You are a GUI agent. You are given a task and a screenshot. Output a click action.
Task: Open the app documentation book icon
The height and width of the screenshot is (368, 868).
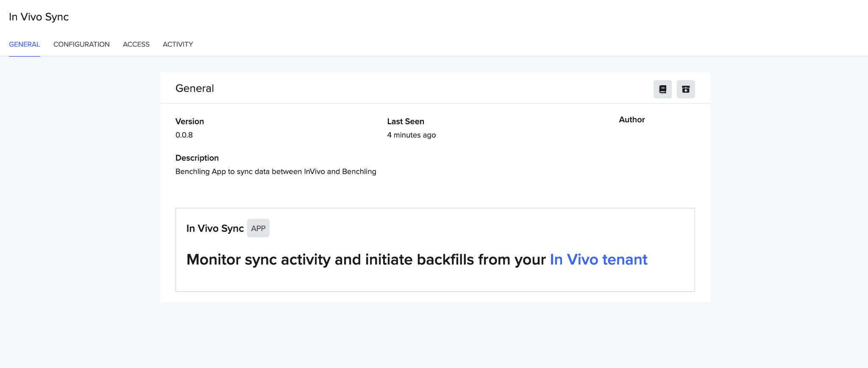[662, 89]
